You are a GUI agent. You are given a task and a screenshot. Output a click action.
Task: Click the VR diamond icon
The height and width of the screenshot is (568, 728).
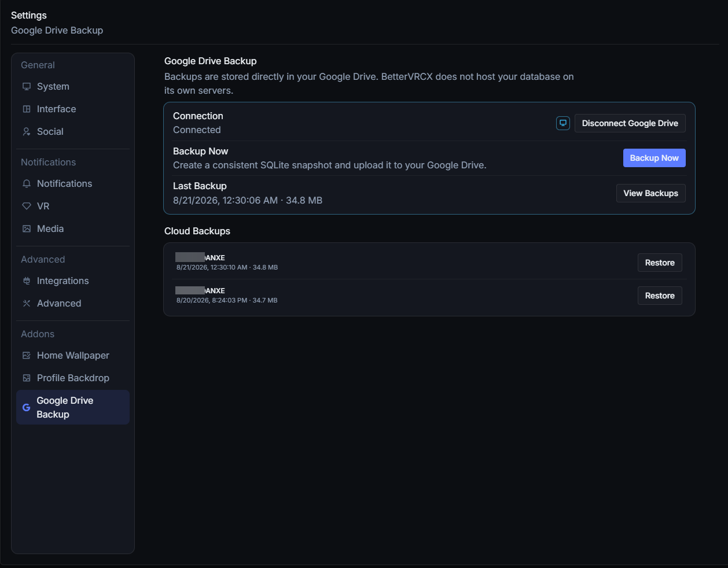[27, 206]
